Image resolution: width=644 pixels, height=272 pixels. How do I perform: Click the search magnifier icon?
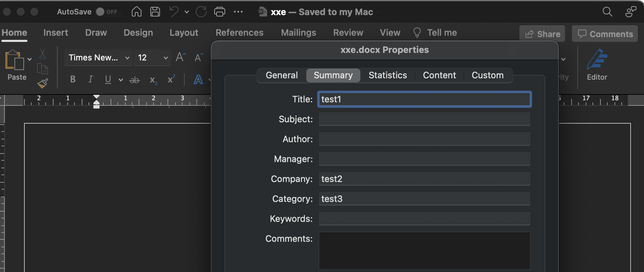pos(607,12)
